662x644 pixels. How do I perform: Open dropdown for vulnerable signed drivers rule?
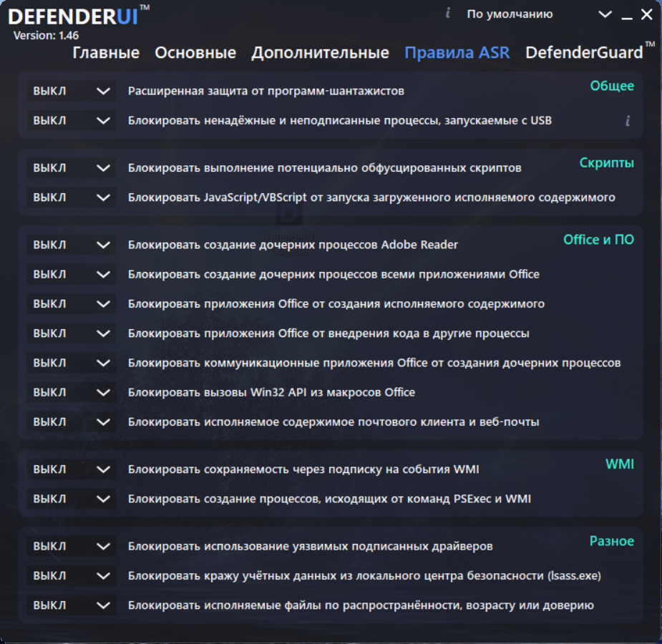pyautogui.click(x=72, y=546)
